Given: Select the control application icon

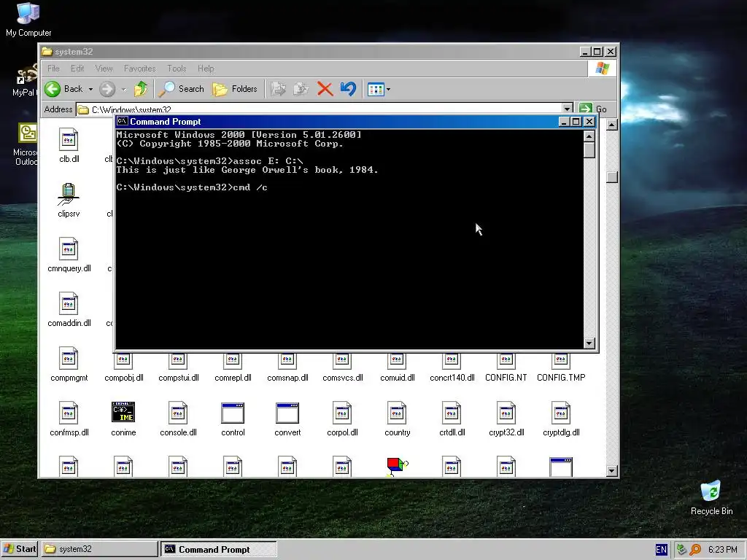Looking at the screenshot, I should [233, 413].
